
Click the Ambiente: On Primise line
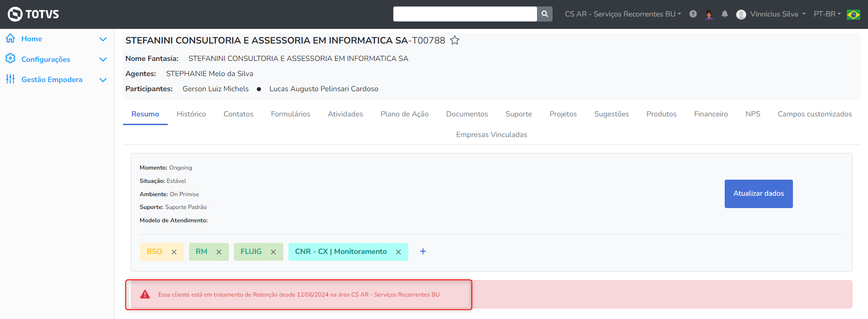pyautogui.click(x=169, y=194)
